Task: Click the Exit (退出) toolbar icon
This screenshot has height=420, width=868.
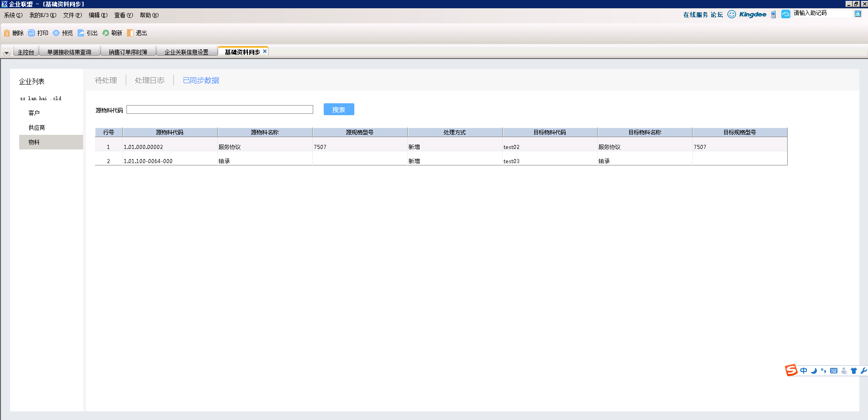Action: point(130,33)
